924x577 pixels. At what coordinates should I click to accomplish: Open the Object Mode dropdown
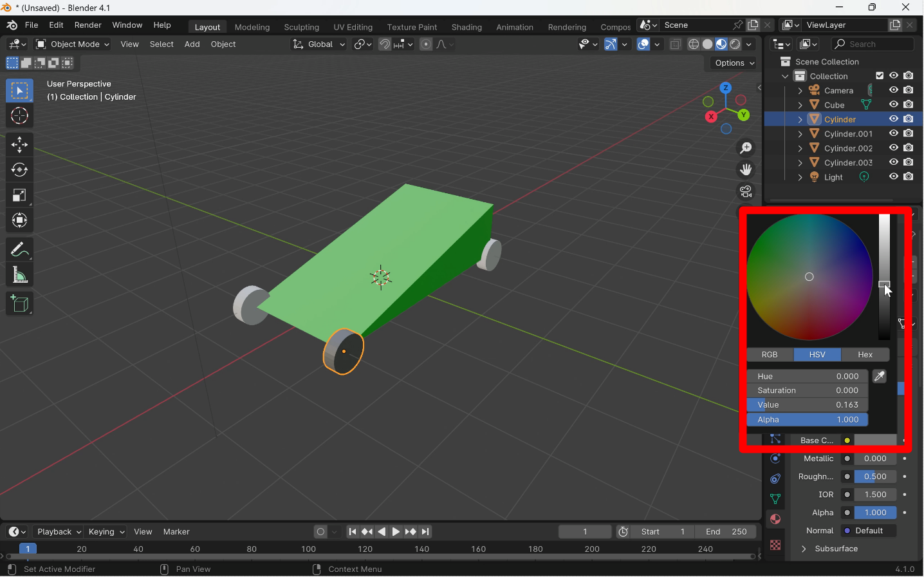coord(73,44)
